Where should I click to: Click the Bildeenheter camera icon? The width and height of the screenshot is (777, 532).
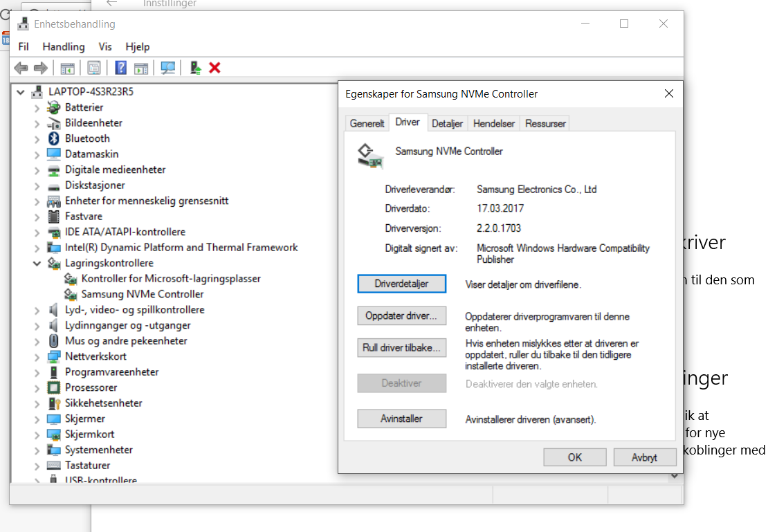53,123
